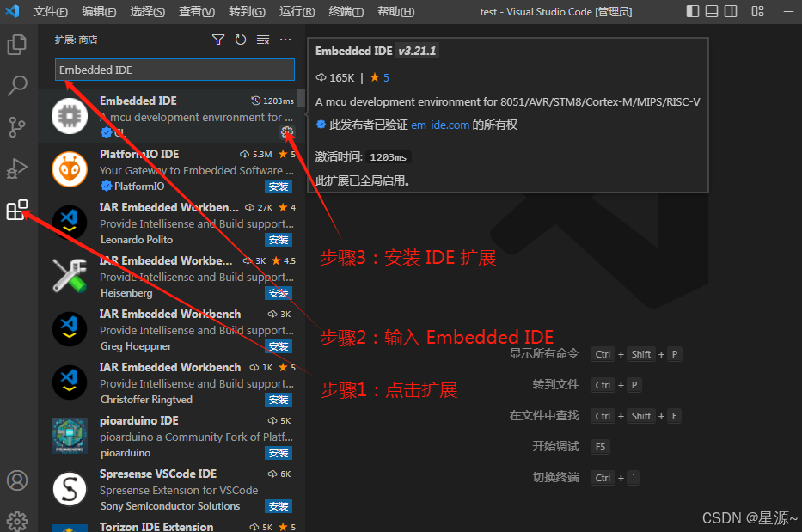The height and width of the screenshot is (532, 802).
Task: Select the pioarduino IDE extension thumbnail
Action: (70, 436)
